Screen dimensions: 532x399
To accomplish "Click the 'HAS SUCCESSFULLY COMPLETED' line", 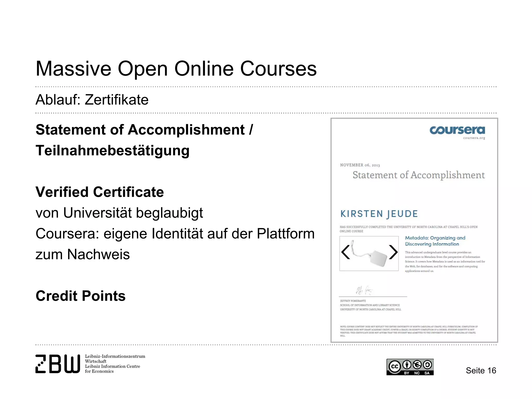I will click(x=409, y=229).
